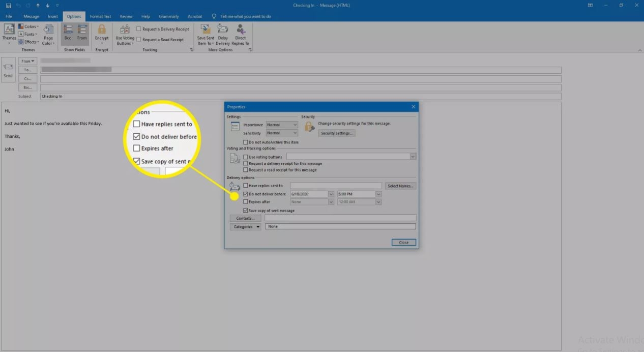Image resolution: width=644 pixels, height=352 pixels.
Task: Uncheck the Do not deliver before checkbox
Action: pos(246,194)
